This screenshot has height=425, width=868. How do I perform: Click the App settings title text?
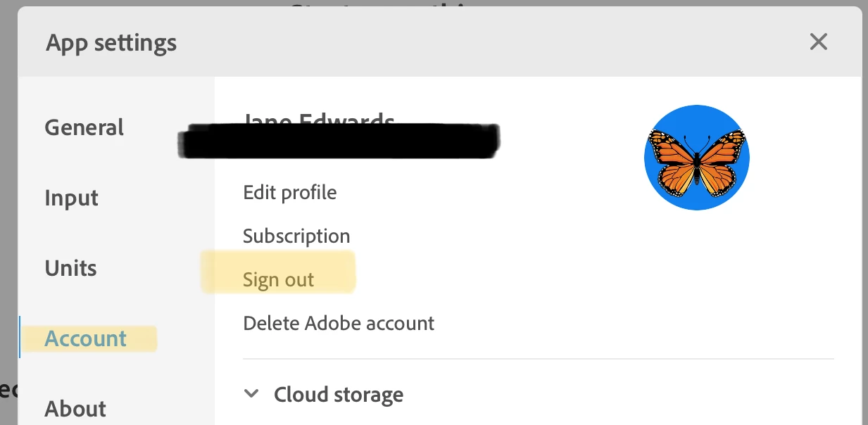111,43
